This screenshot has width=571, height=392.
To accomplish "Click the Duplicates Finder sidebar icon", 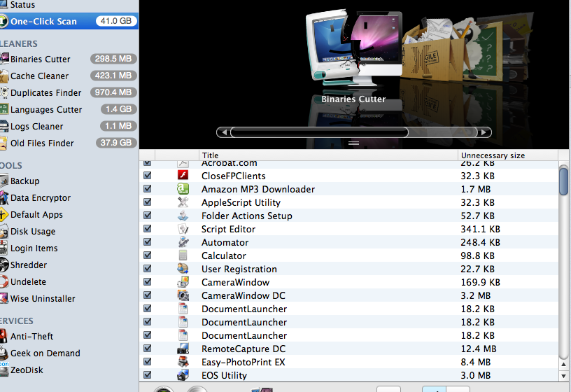I will point(4,92).
